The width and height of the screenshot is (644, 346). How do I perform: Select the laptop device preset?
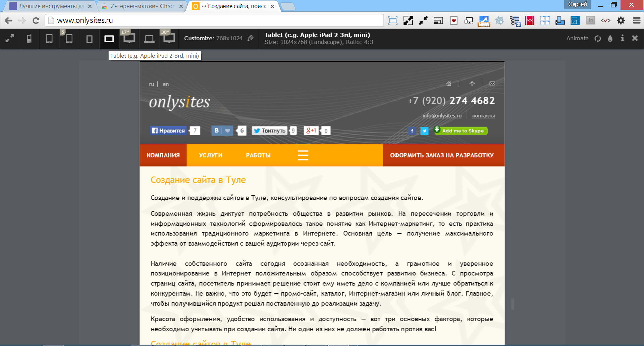pos(149,39)
